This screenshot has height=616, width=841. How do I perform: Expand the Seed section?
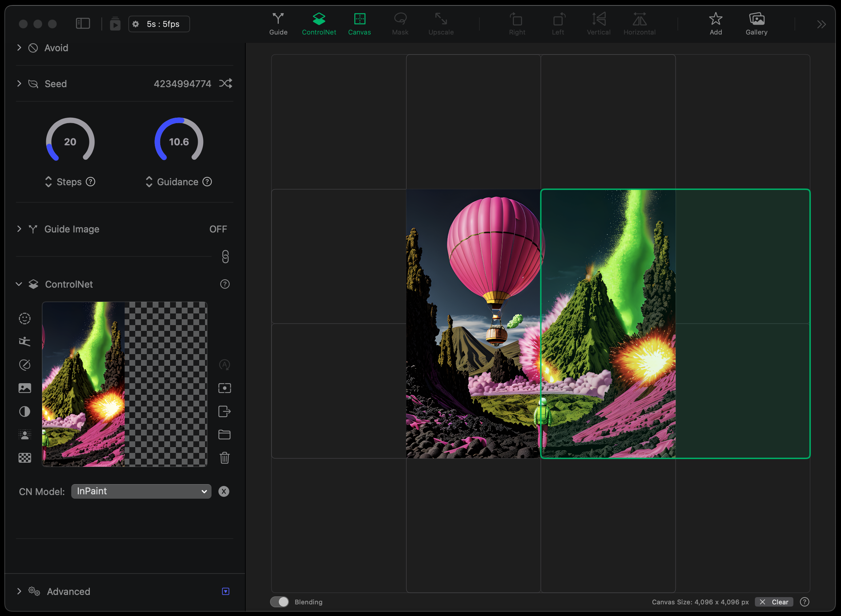point(19,84)
